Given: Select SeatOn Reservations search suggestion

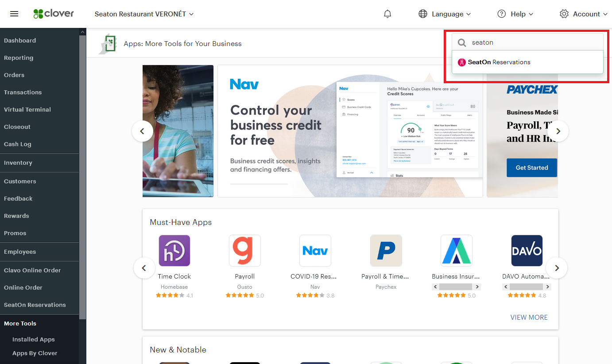Looking at the screenshot, I should [527, 62].
